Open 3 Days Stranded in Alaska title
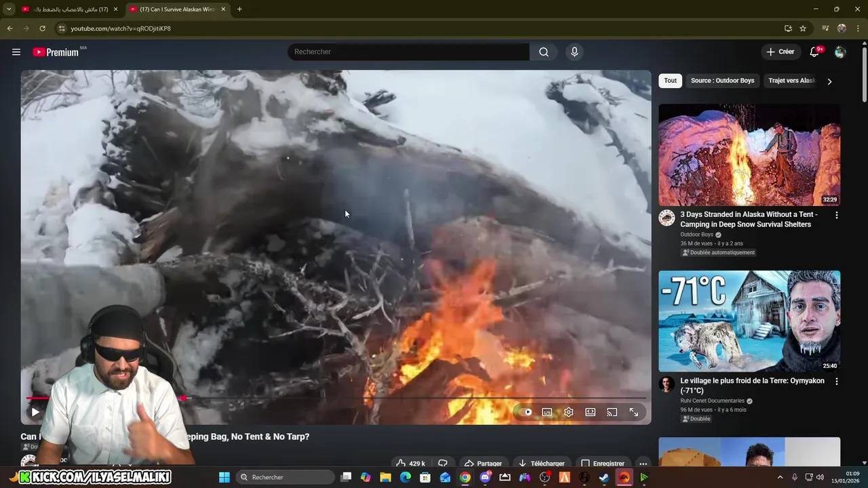The image size is (868, 488). tap(749, 219)
